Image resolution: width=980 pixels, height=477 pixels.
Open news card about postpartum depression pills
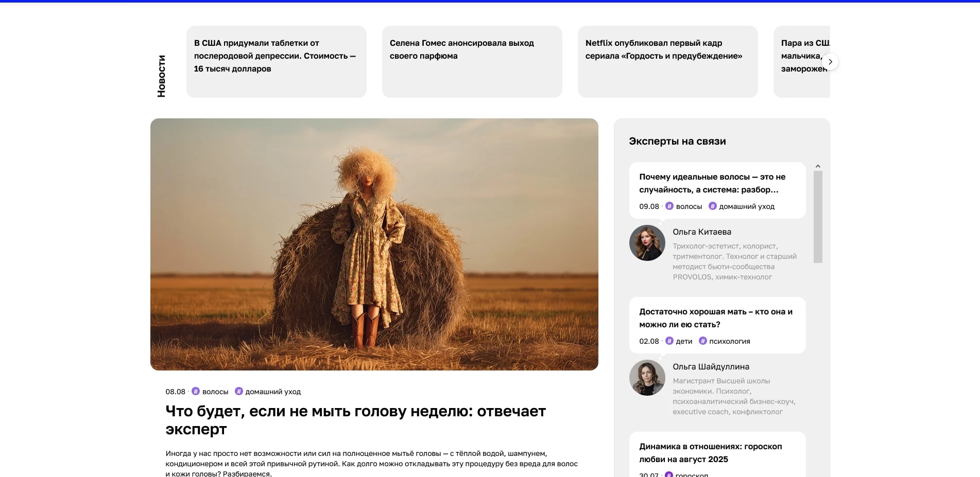276,61
